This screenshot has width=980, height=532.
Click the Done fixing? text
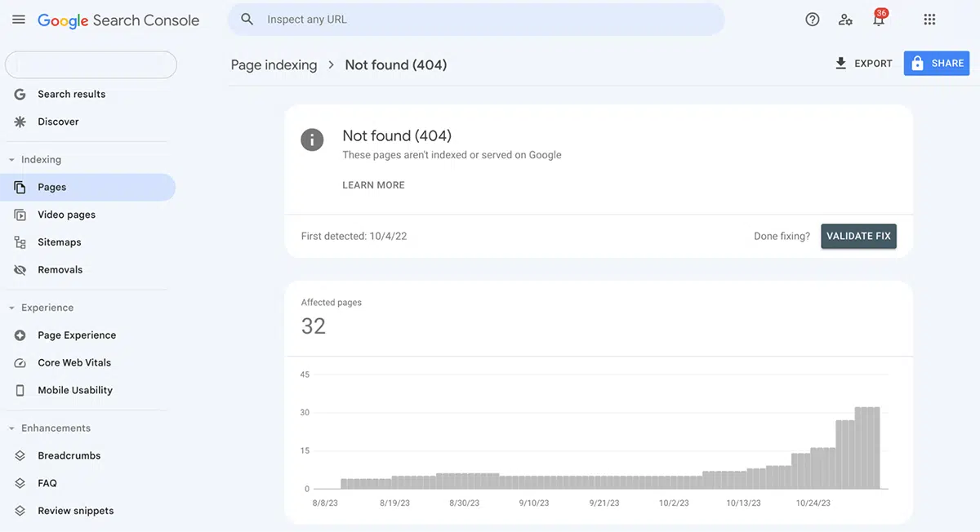pos(782,236)
